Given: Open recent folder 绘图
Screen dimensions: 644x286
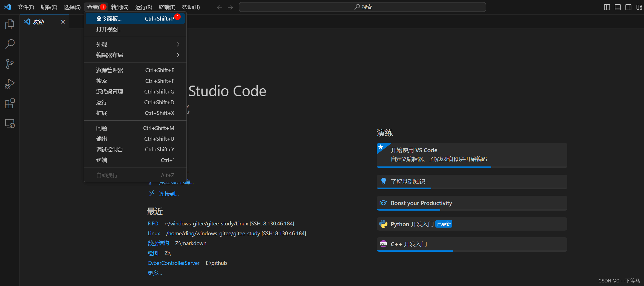Looking at the screenshot, I should 153,253.
